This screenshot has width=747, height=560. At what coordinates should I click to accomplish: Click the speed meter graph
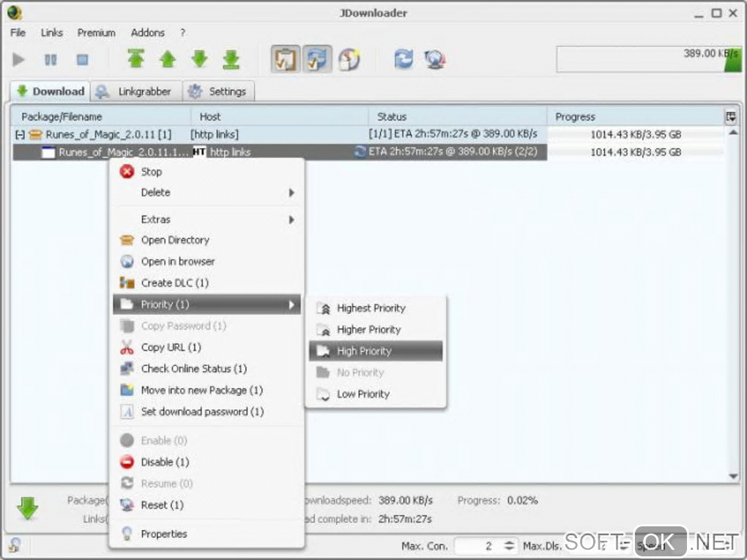(649, 59)
